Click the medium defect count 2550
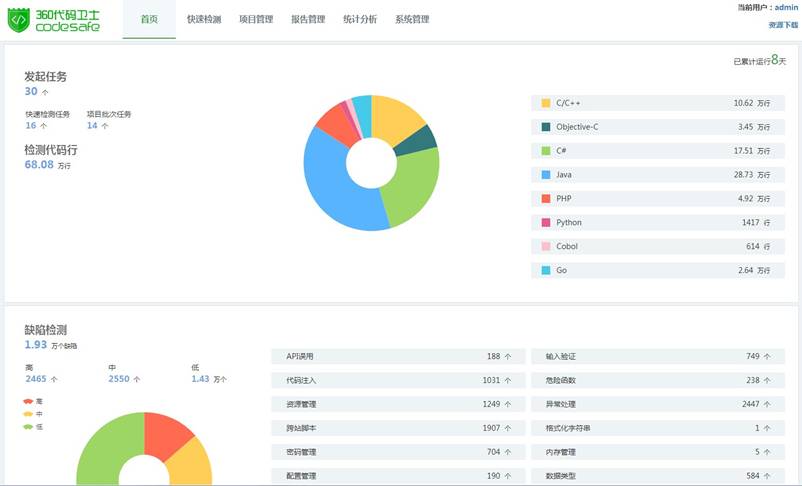The image size is (802, 486). pyautogui.click(x=119, y=379)
